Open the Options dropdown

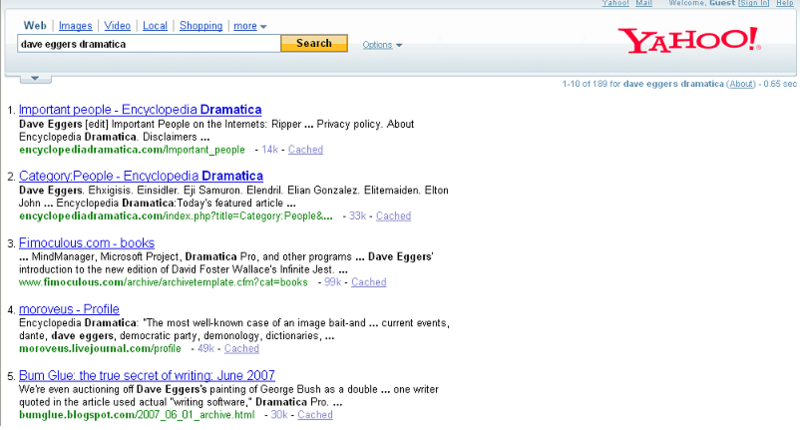(x=382, y=45)
